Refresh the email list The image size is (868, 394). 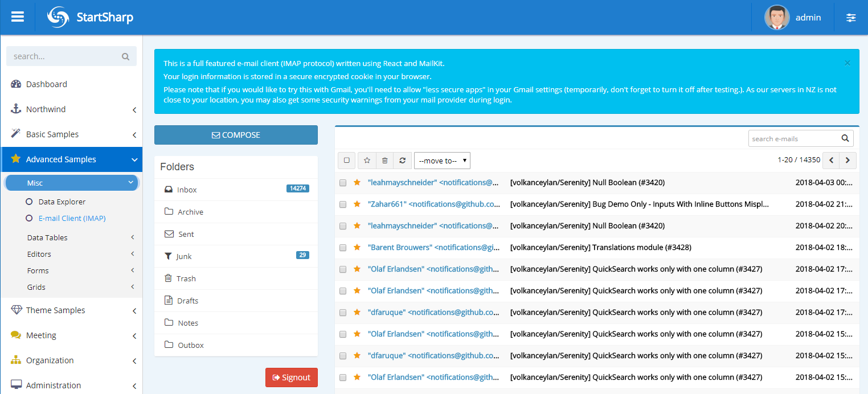(x=403, y=160)
